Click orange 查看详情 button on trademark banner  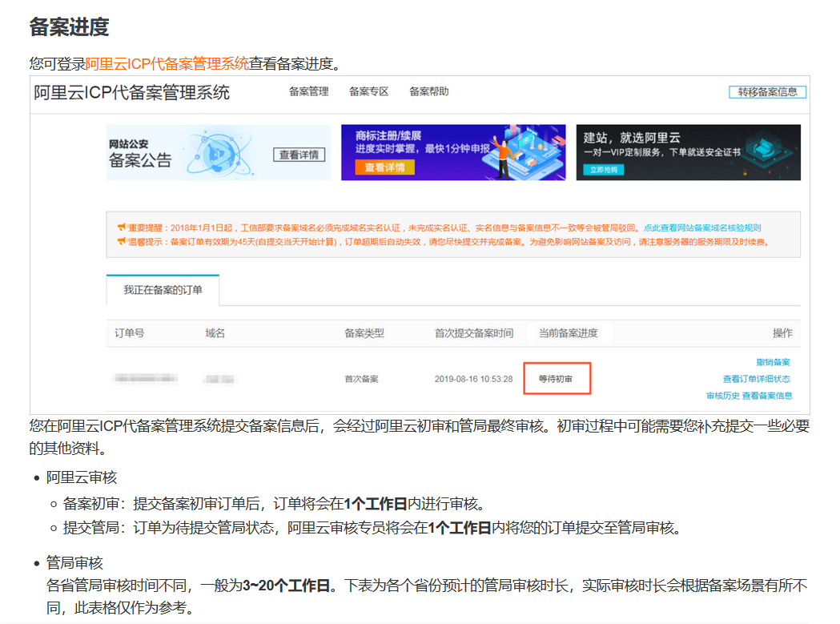click(379, 167)
